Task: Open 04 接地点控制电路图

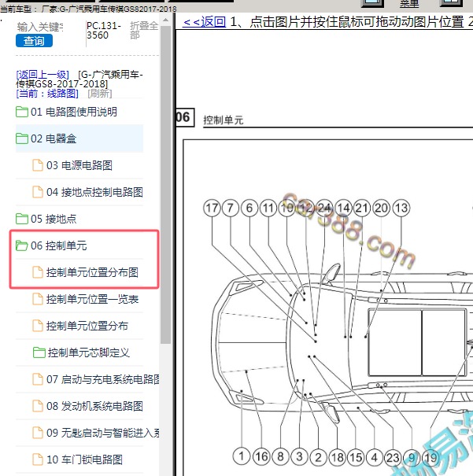Action: pos(94,192)
